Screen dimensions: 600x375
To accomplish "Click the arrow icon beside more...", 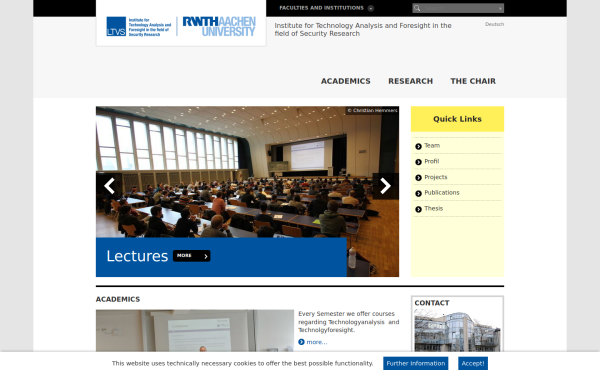I will [301, 342].
